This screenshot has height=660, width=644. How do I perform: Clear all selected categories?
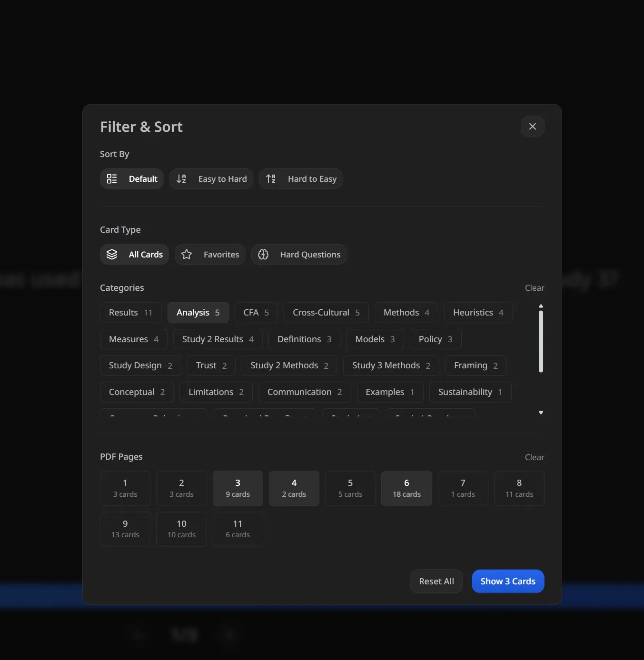[x=535, y=288]
